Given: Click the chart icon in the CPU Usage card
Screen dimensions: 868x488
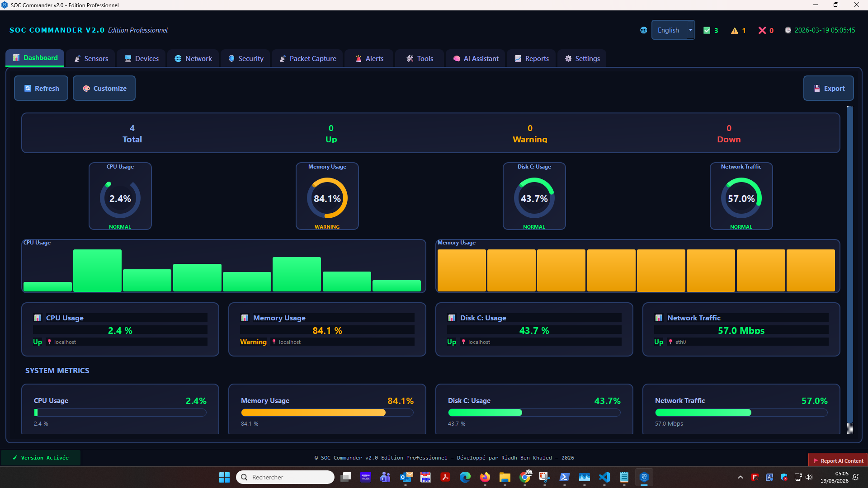Looking at the screenshot, I should tap(38, 318).
